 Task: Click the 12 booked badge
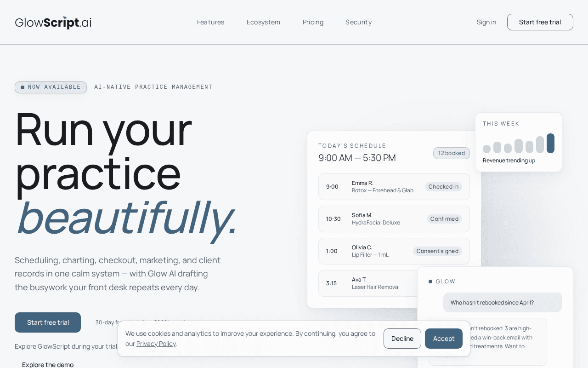(x=452, y=153)
